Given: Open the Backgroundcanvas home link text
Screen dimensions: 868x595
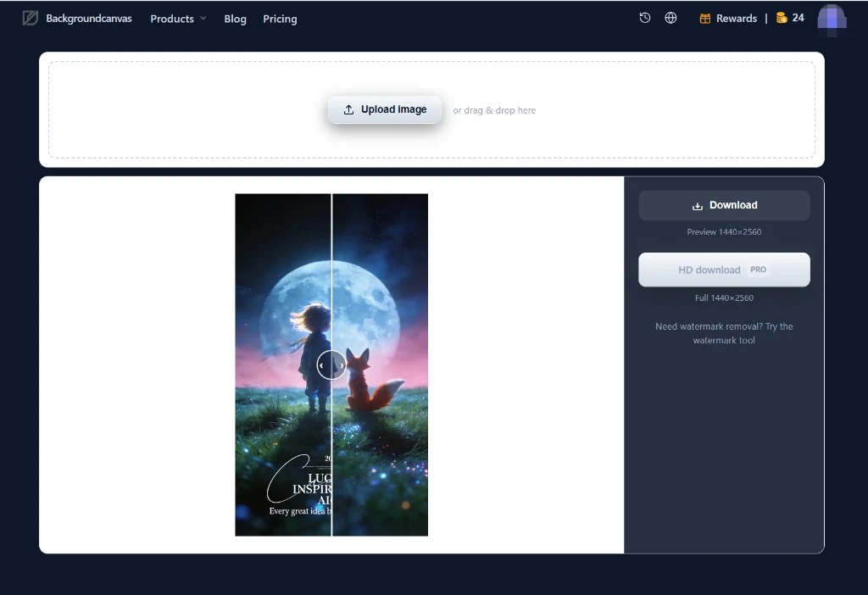Looking at the screenshot, I should point(88,19).
